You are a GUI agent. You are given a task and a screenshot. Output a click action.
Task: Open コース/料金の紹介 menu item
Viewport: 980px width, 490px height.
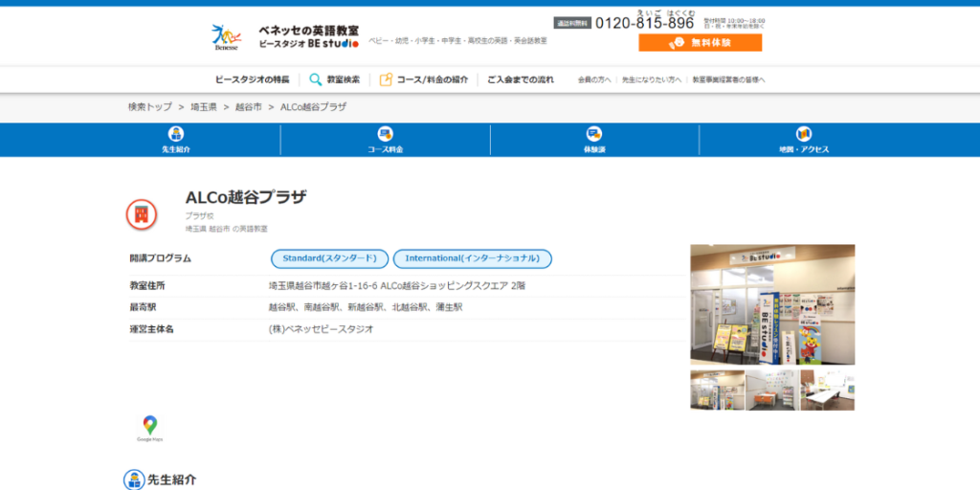point(433,79)
